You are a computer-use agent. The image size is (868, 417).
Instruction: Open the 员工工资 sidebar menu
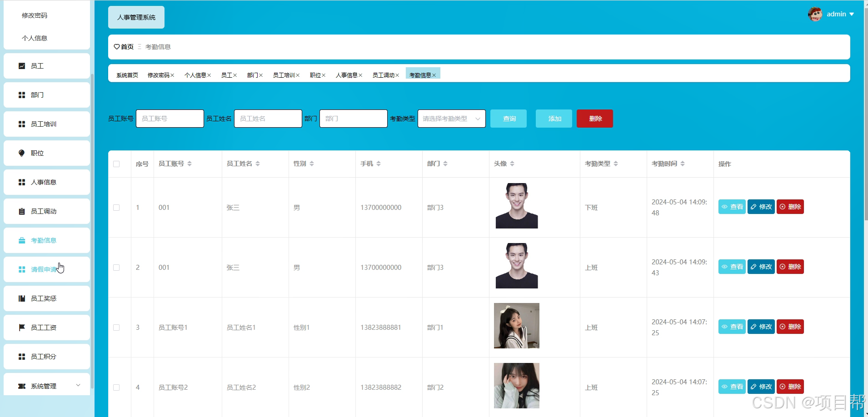47,328
